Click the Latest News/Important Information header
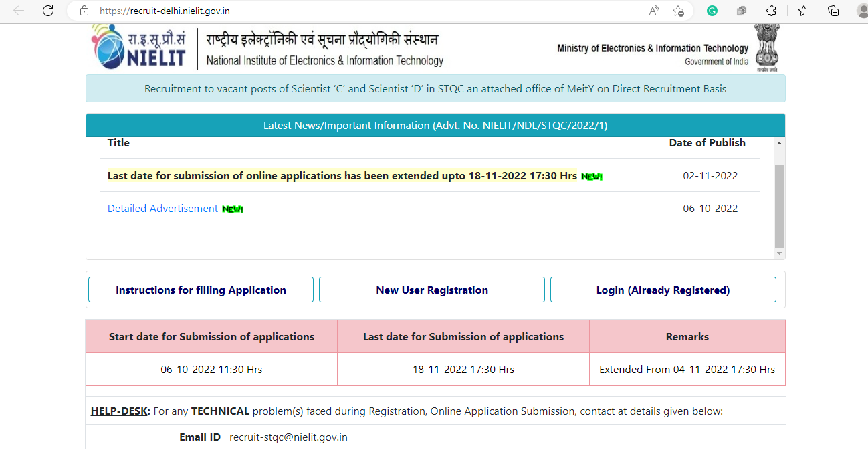This screenshot has height=456, width=868. point(435,125)
